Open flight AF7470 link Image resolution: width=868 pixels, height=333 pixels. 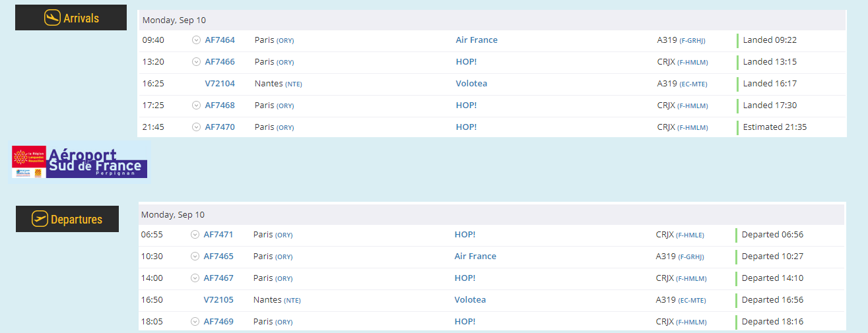pyautogui.click(x=220, y=127)
